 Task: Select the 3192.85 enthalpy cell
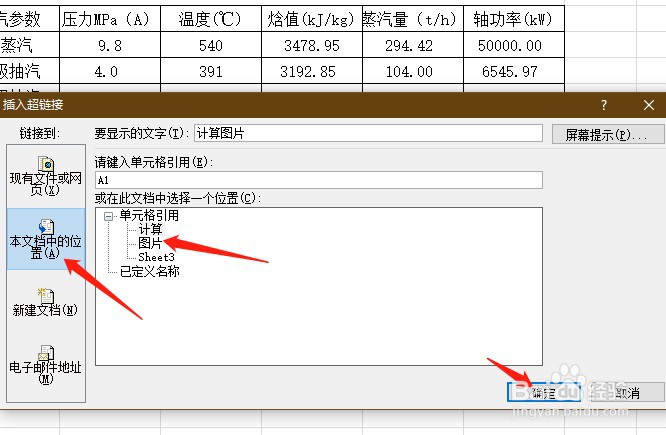(x=312, y=71)
